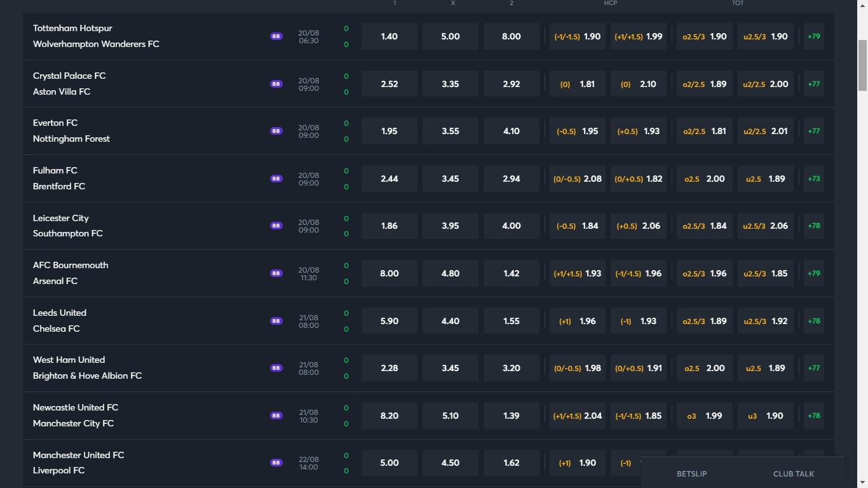Select Tottenham home win odds 1.40
The width and height of the screenshot is (868, 488).
[390, 36]
